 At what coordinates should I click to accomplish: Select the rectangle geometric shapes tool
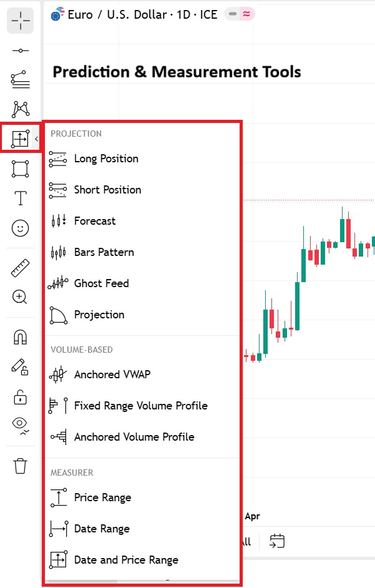pyautogui.click(x=21, y=169)
